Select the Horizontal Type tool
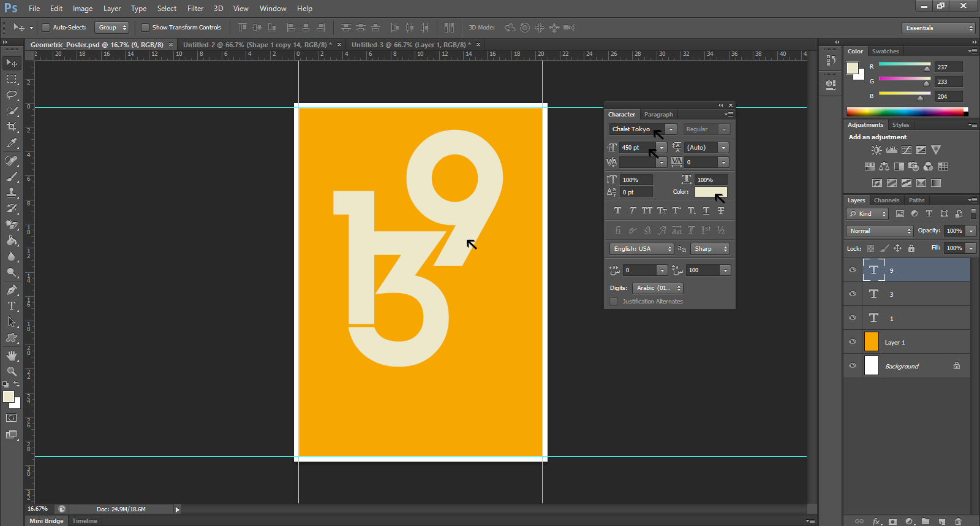Viewport: 980px width, 526px height. [x=12, y=306]
